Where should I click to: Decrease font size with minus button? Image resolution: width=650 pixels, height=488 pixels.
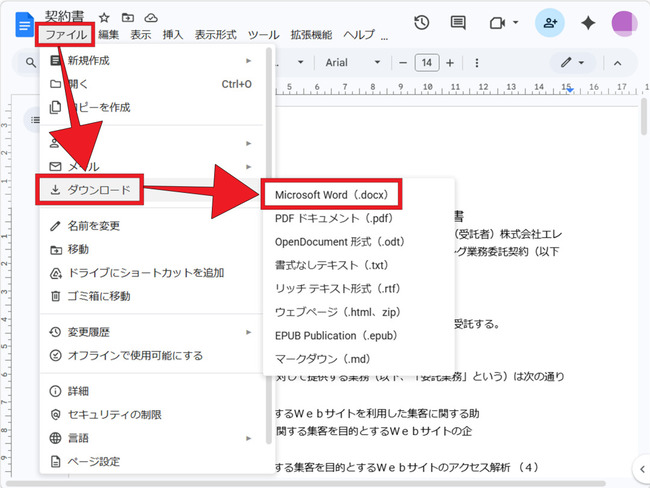coord(403,63)
